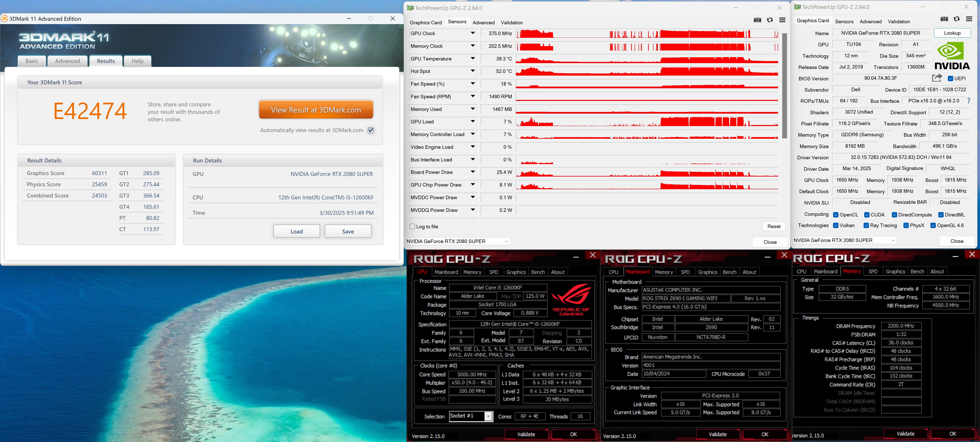Screen dimensions: 980x442
Task: Click Core Speed value 5000.00 MHz
Action: 472,375
